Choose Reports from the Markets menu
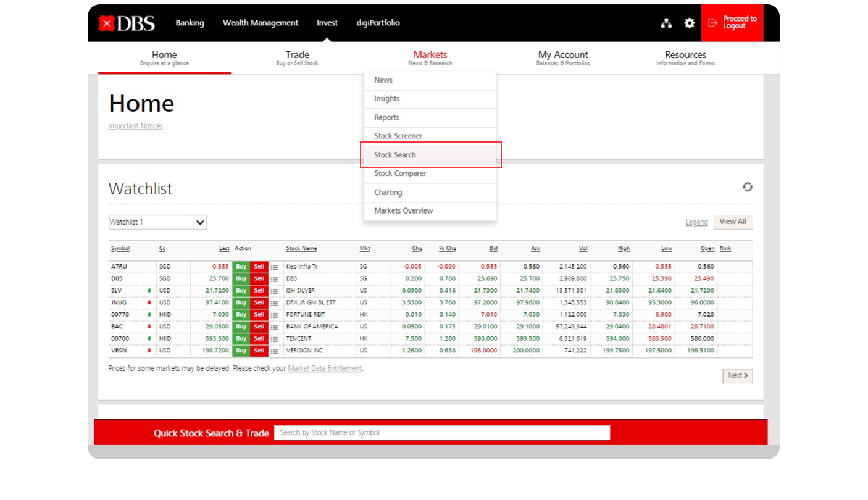 (430, 117)
